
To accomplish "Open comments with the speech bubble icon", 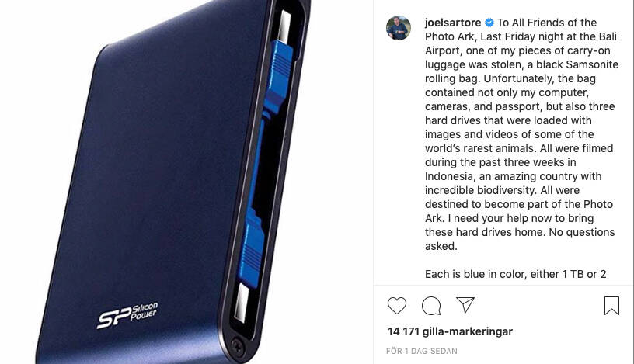I will 431,306.
